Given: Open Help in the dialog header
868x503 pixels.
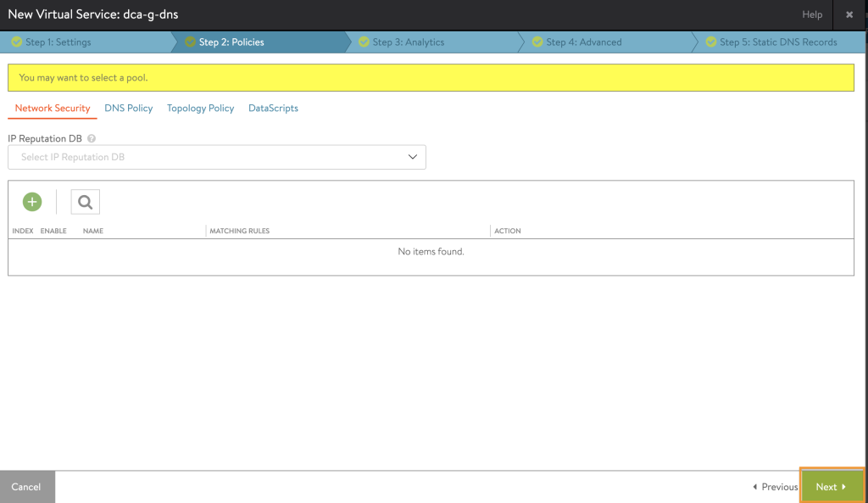Looking at the screenshot, I should tap(812, 14).
